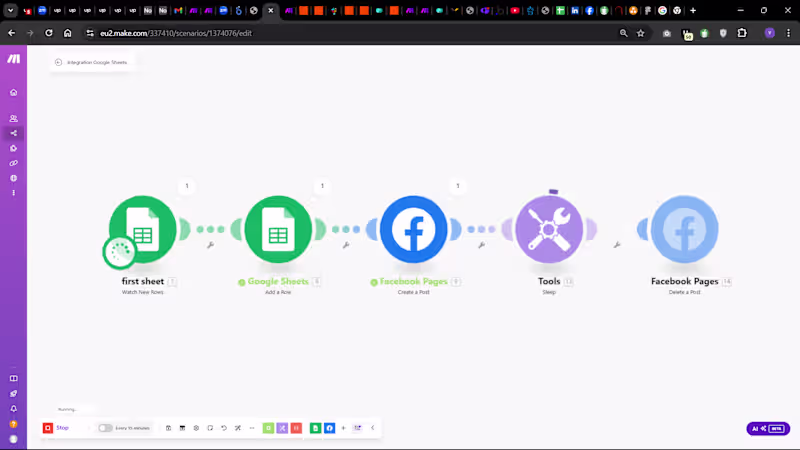Open the AI Beta assistant button

click(768, 429)
